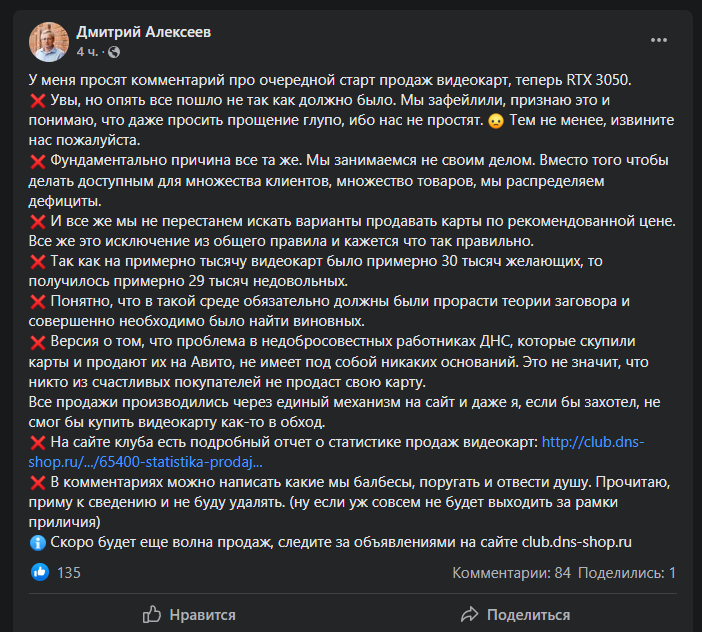Screen dimensions: 702x632
Task: Click the blue info emoji before "Скоро"
Action: pyautogui.click(x=38, y=543)
